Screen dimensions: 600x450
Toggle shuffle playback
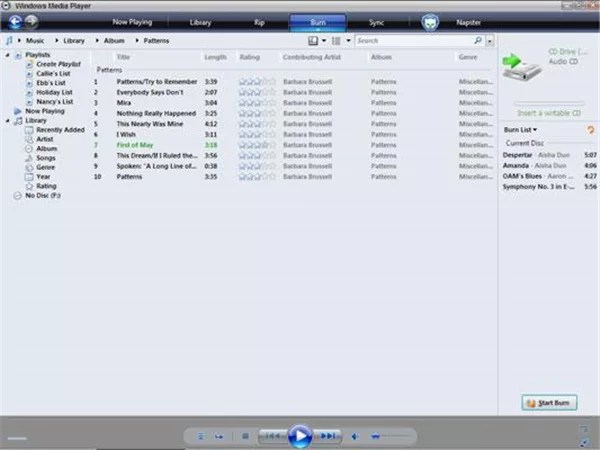point(201,436)
